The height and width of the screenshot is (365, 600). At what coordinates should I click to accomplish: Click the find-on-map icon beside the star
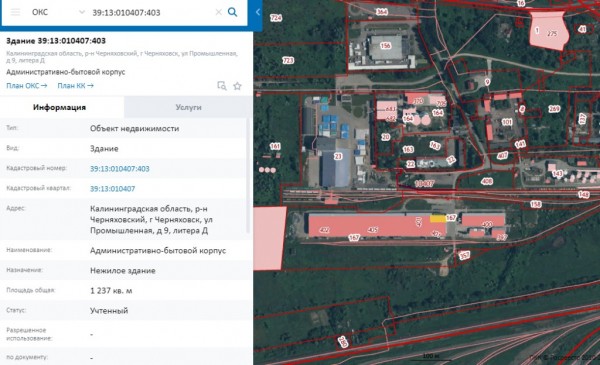click(x=222, y=86)
